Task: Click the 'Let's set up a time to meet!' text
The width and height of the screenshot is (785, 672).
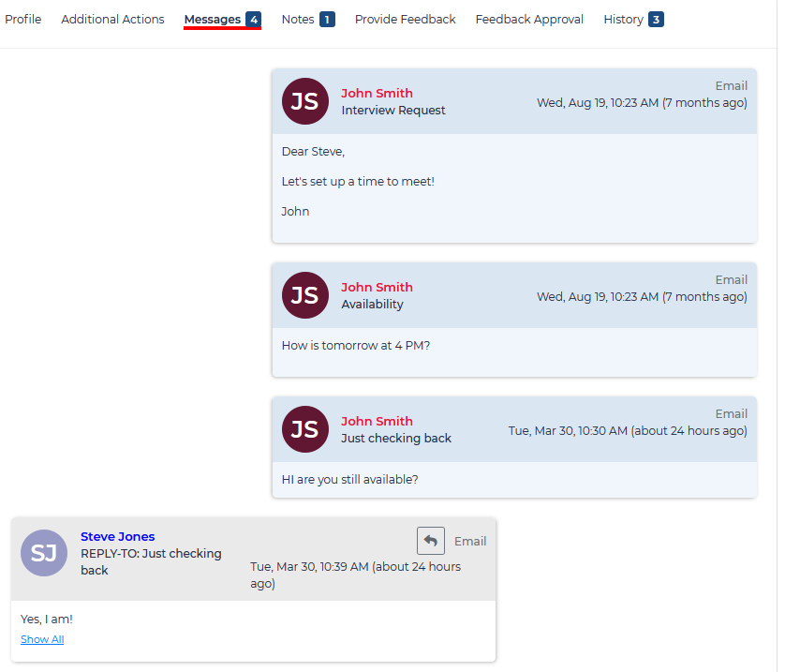Action: [358, 181]
